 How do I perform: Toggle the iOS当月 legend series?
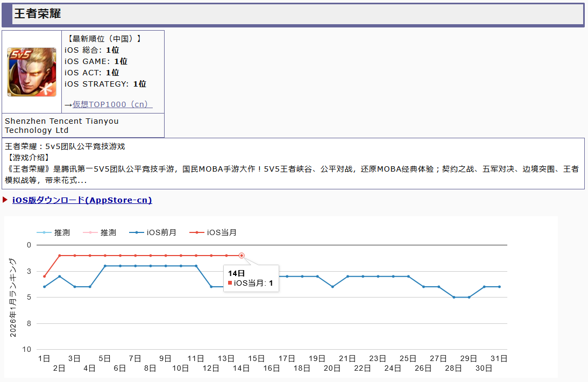tap(213, 232)
